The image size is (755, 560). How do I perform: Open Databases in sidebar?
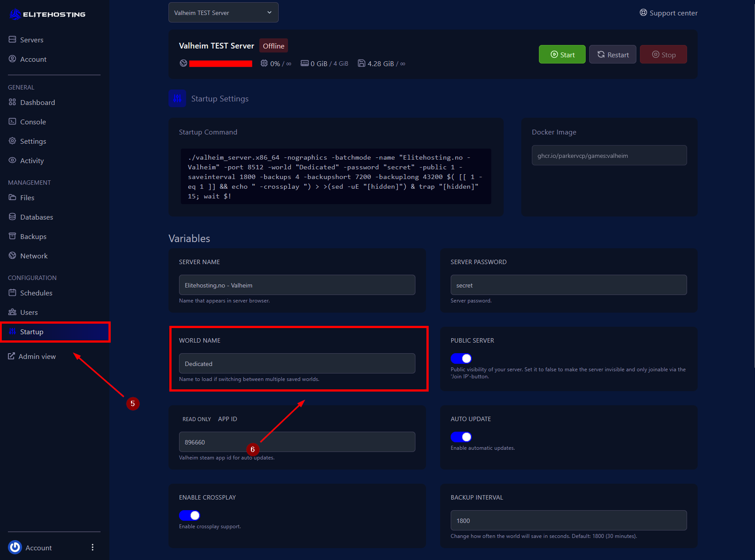(x=37, y=217)
